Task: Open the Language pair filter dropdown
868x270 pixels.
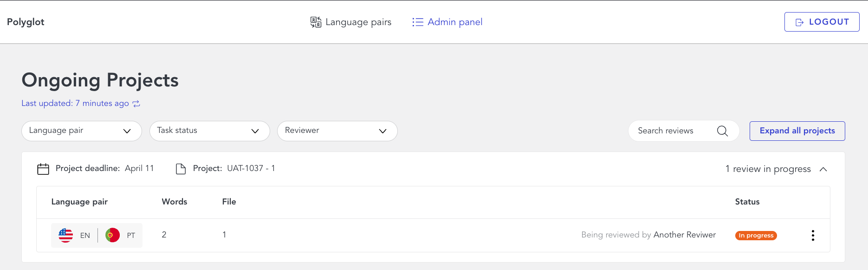Action: [x=82, y=131]
